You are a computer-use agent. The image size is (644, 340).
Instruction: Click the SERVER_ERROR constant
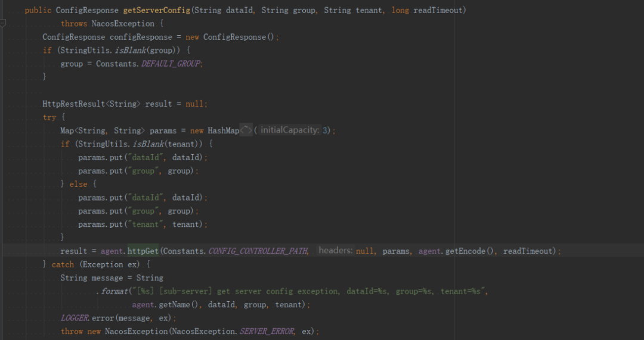tap(267, 331)
